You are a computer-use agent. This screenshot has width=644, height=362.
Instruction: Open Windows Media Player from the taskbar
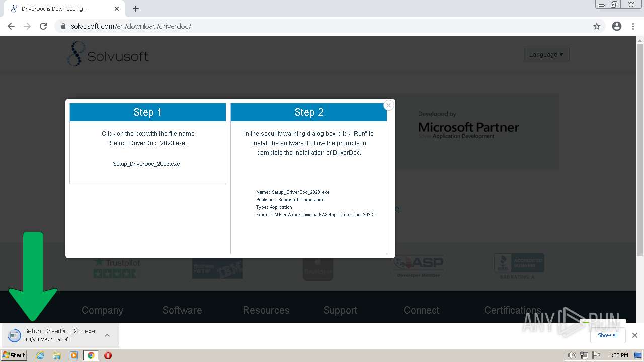[74, 355]
